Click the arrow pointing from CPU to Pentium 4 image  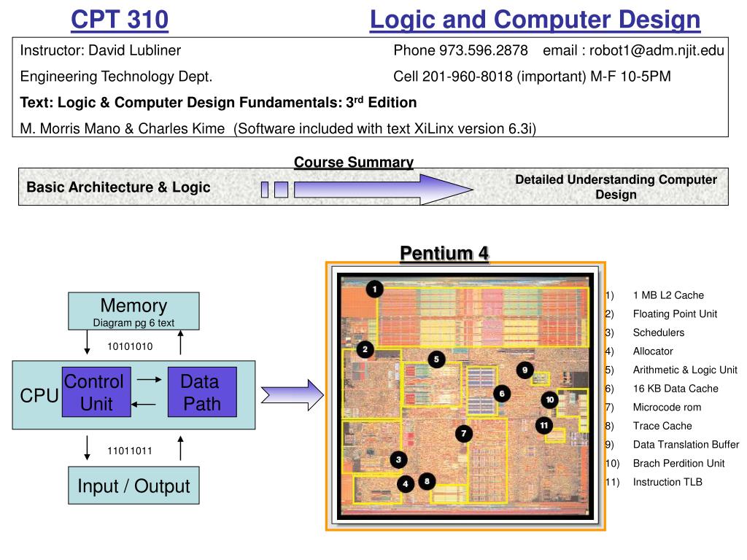293,394
